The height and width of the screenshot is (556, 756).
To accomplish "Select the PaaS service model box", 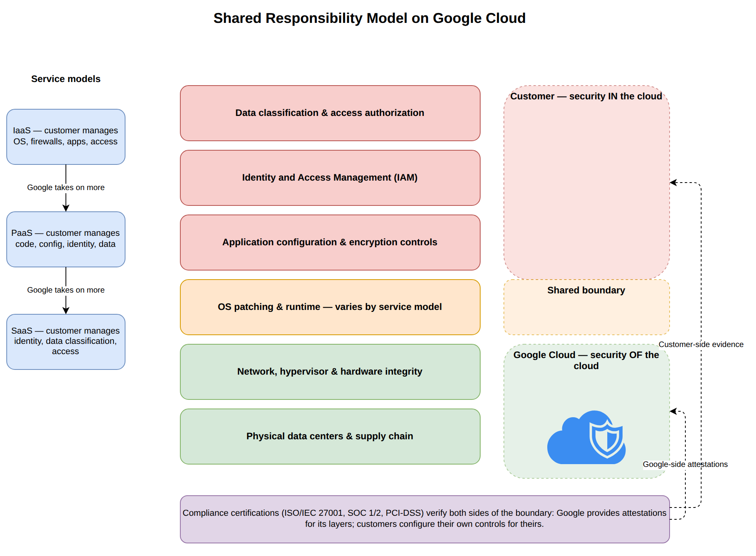I will click(x=66, y=239).
